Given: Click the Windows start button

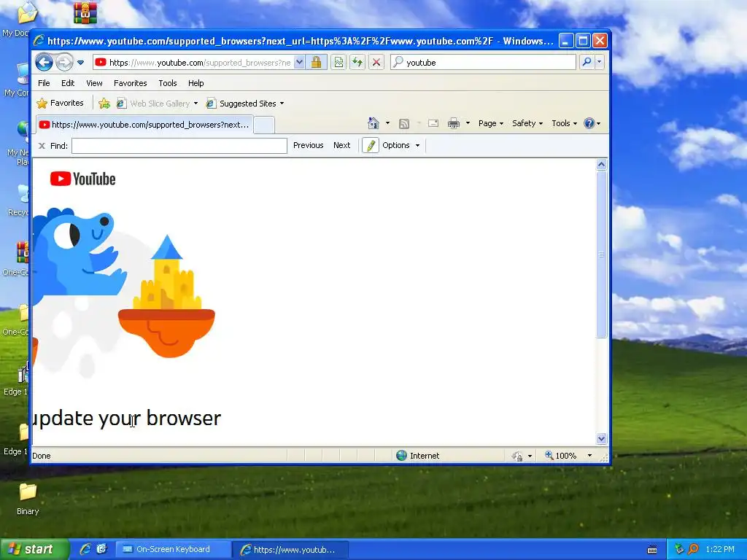Looking at the screenshot, I should [34, 549].
